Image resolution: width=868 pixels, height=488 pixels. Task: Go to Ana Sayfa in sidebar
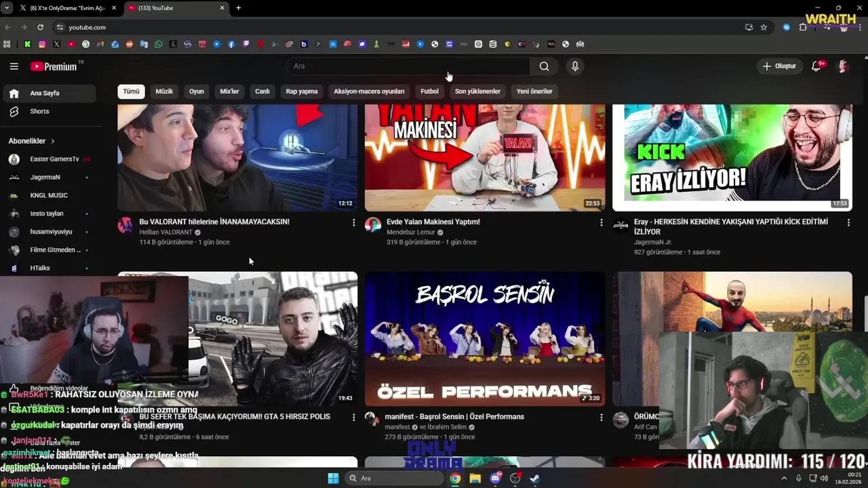point(49,94)
